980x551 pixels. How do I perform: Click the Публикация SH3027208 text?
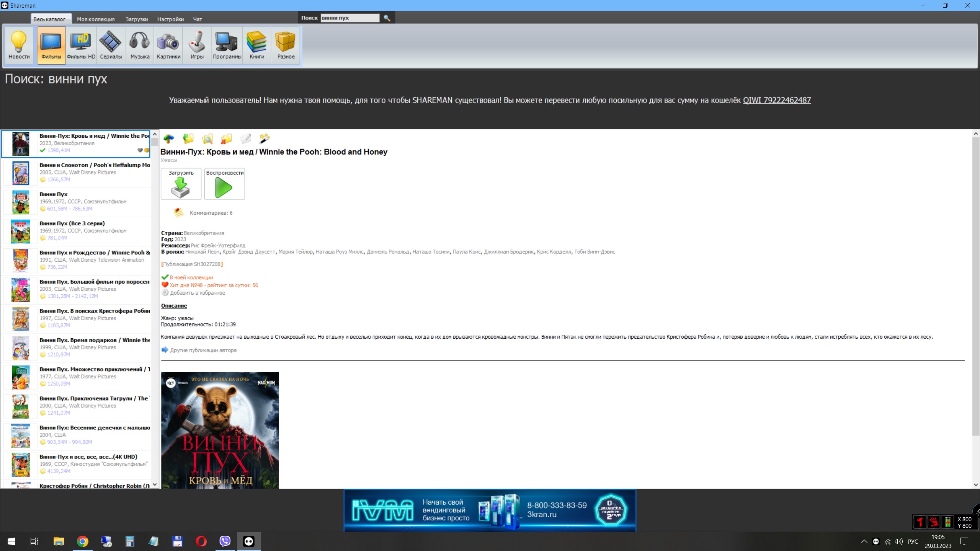[x=192, y=264]
